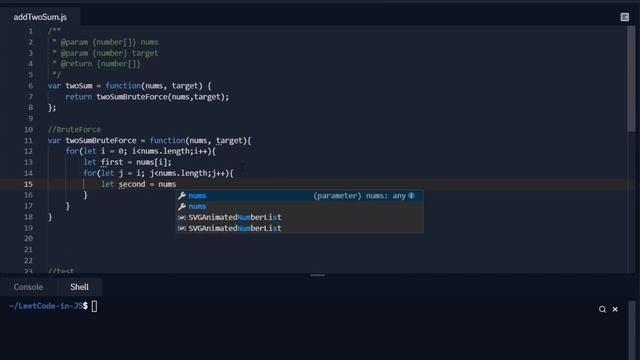Viewport: 640px width, 360px height.
Task: Click the 'var twoSumBruteForce = function' line
Action: tap(149, 140)
